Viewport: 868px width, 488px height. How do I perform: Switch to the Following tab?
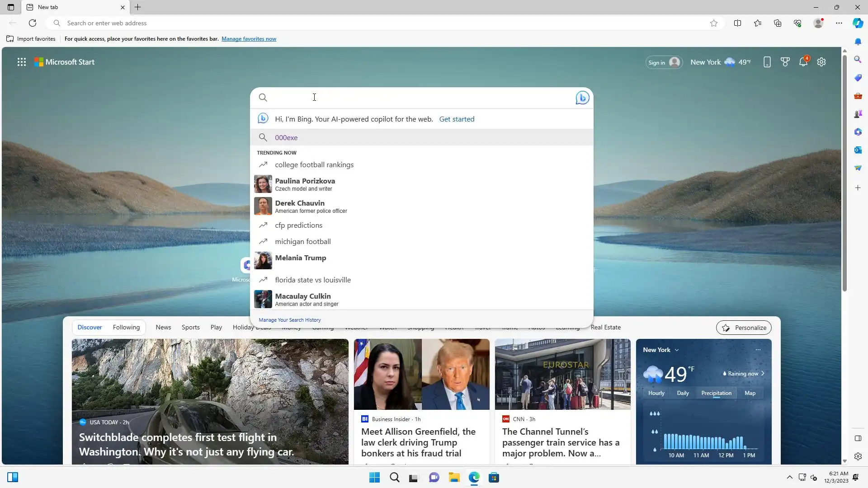point(126,327)
